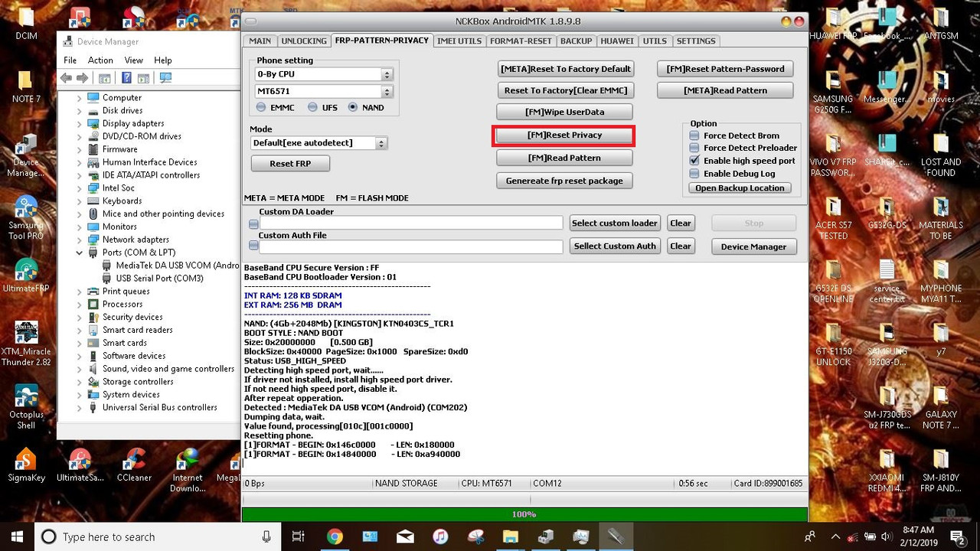Screen dimensions: 980x551
Task: Open the ACER S57 TESTED desktop folder
Action: [833, 218]
